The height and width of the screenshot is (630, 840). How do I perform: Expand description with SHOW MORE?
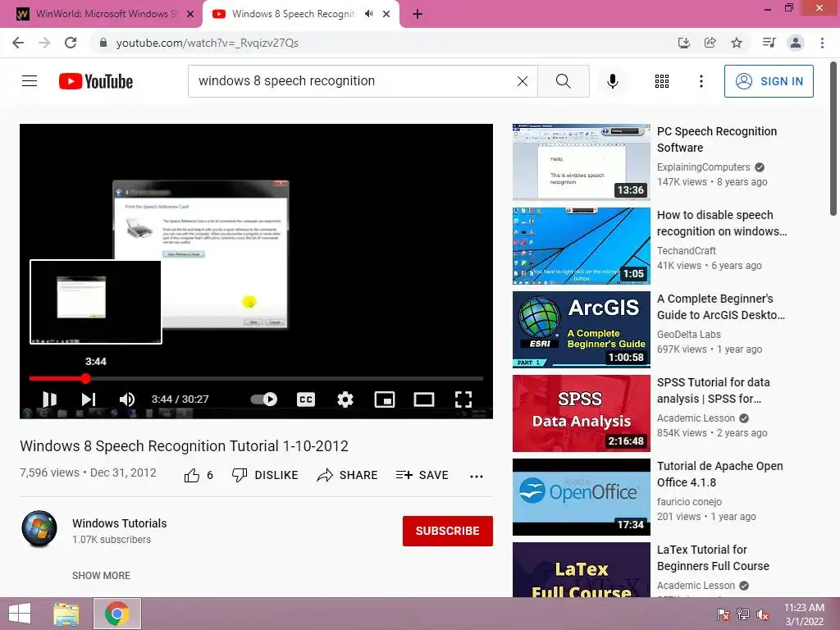pyautogui.click(x=101, y=575)
